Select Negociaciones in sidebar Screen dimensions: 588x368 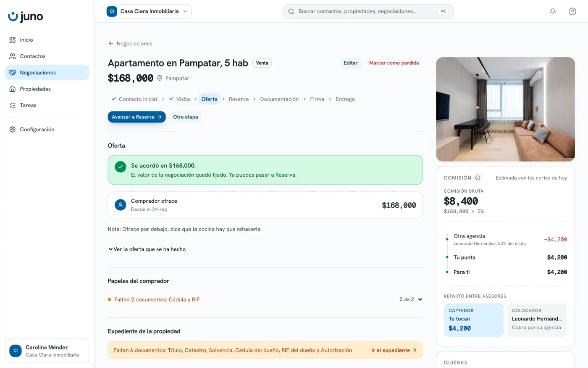click(x=47, y=73)
